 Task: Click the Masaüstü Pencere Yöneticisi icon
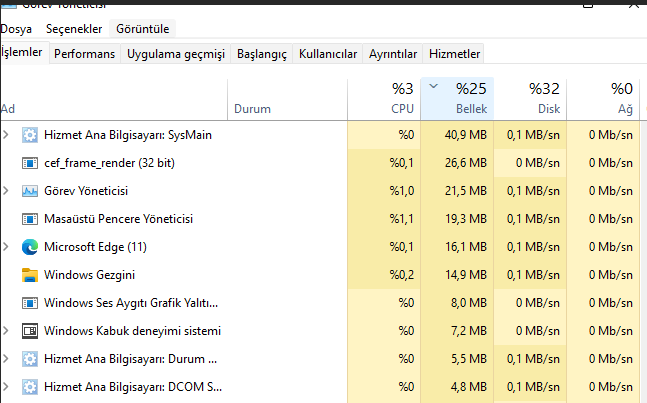[x=30, y=219]
